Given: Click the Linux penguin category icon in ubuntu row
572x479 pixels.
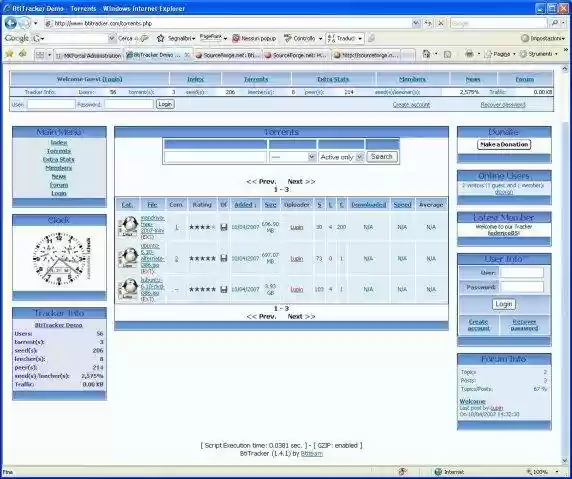Looking at the screenshot, I should [x=128, y=258].
